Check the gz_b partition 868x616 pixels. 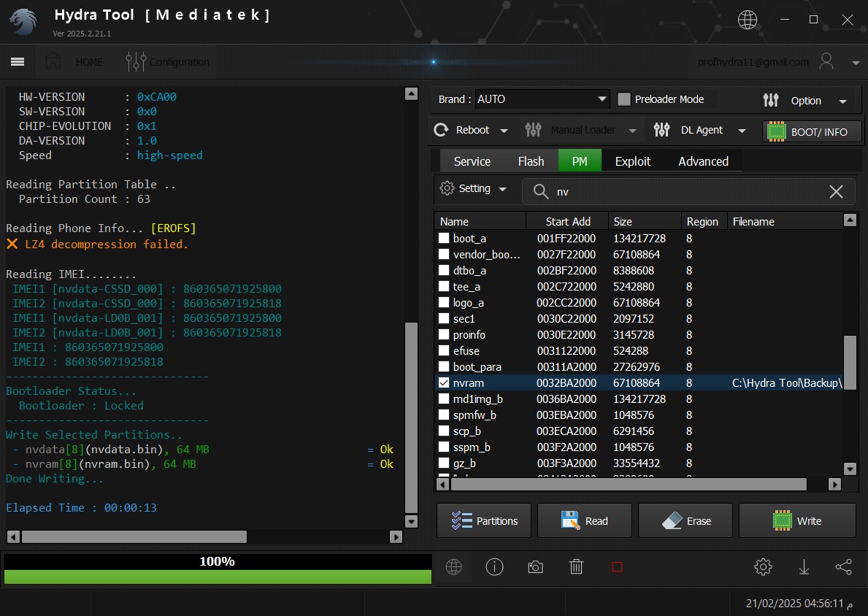click(444, 463)
